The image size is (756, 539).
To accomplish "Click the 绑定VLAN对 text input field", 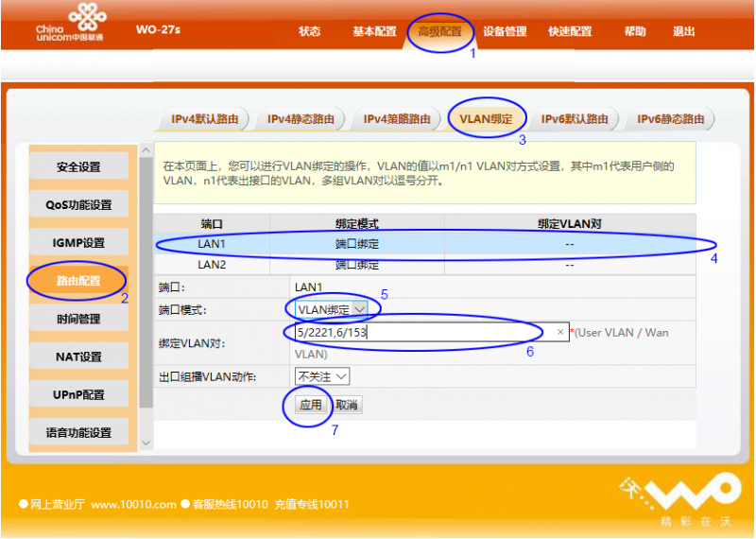I will [x=421, y=332].
